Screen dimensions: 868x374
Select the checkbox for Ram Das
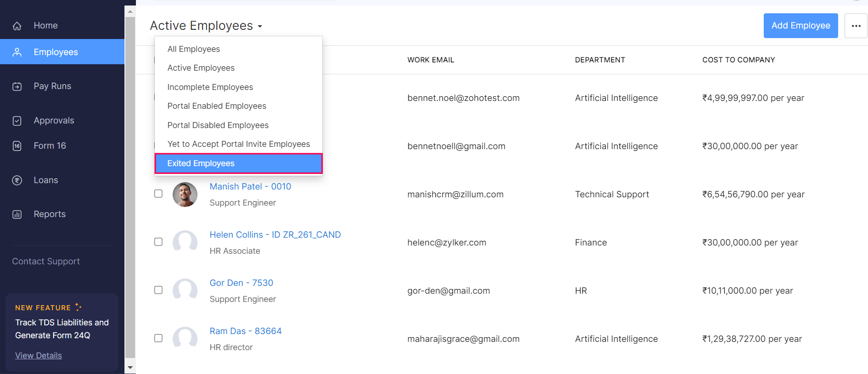pyautogui.click(x=158, y=338)
